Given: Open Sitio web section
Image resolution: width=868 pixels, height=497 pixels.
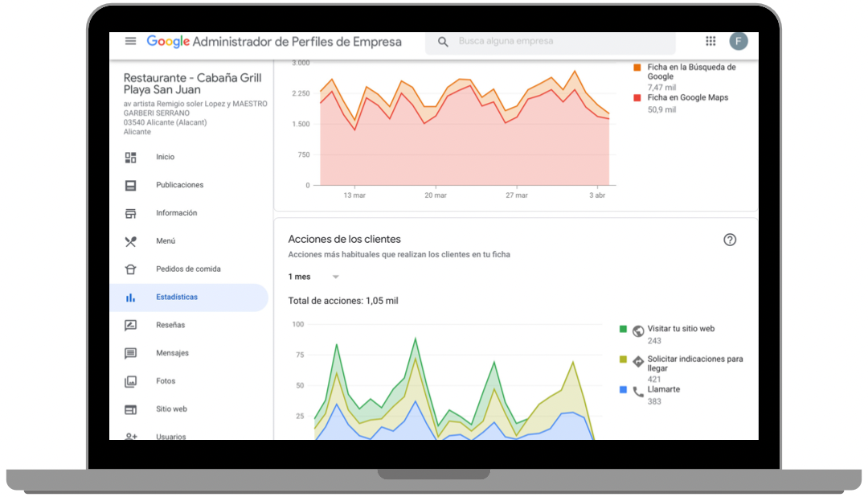Looking at the screenshot, I should coord(172,409).
